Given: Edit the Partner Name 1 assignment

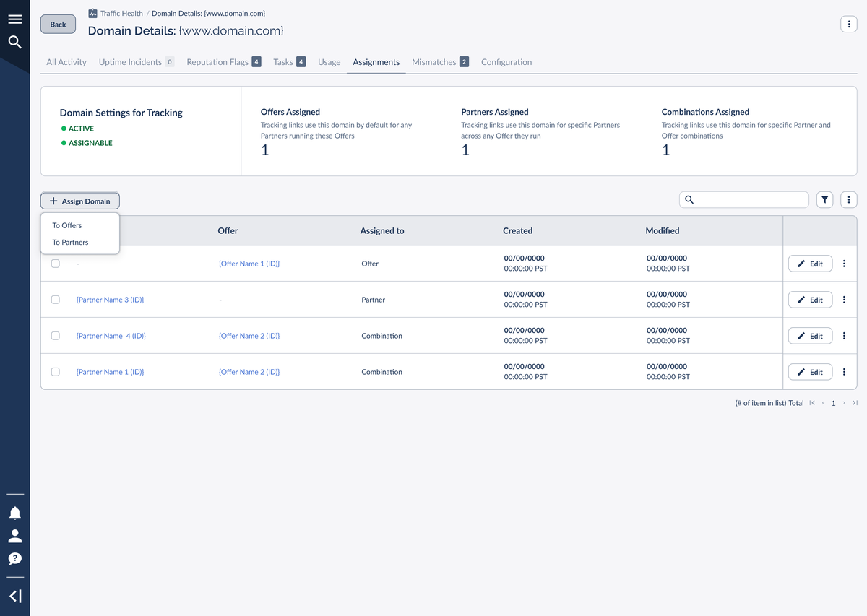Looking at the screenshot, I should tap(810, 372).
